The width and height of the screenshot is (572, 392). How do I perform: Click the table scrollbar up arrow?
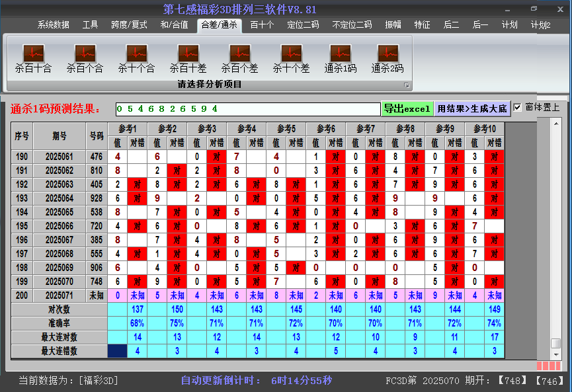coord(556,124)
